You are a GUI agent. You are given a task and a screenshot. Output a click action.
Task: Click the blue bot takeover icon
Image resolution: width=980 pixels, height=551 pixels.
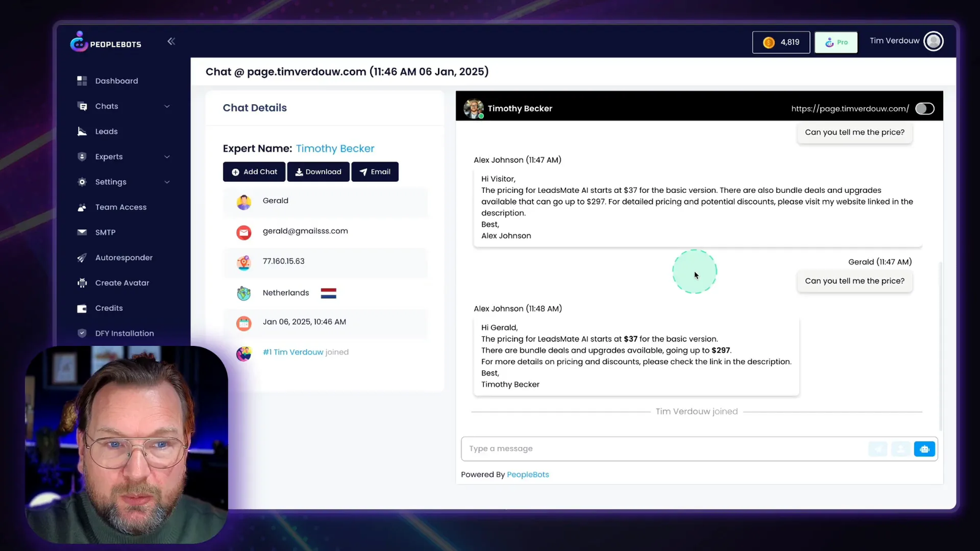pyautogui.click(x=924, y=449)
